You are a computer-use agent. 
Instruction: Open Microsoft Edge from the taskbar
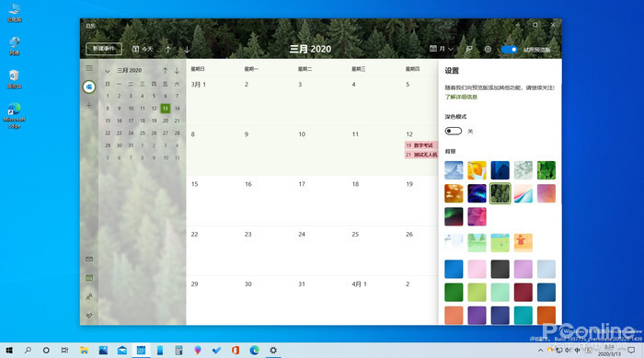[x=254, y=351]
